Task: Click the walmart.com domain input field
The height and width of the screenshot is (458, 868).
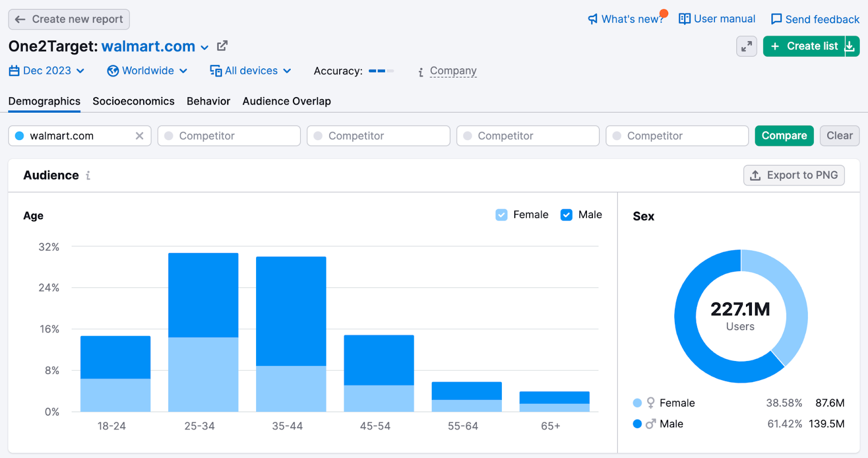Action: (80, 136)
